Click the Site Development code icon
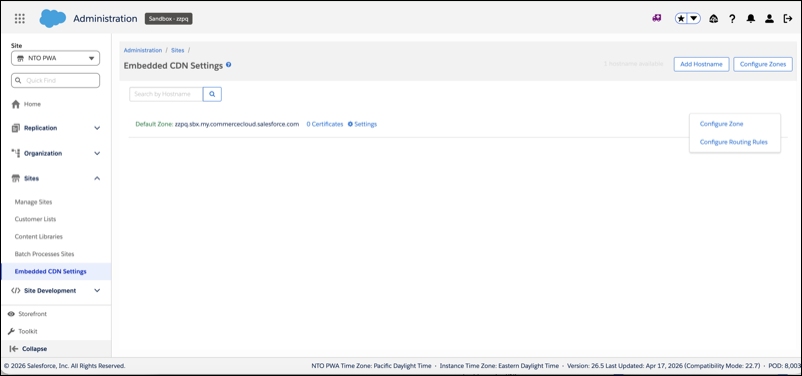The width and height of the screenshot is (802, 376). pos(15,291)
